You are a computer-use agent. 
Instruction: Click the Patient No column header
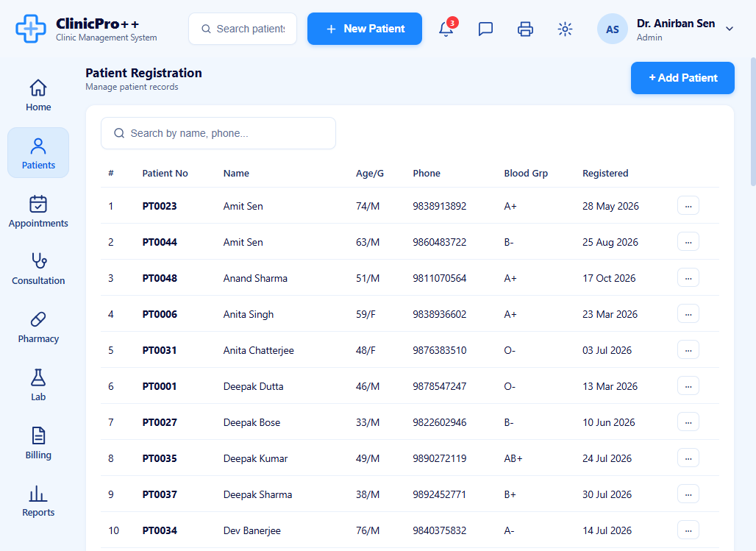pyautogui.click(x=165, y=173)
